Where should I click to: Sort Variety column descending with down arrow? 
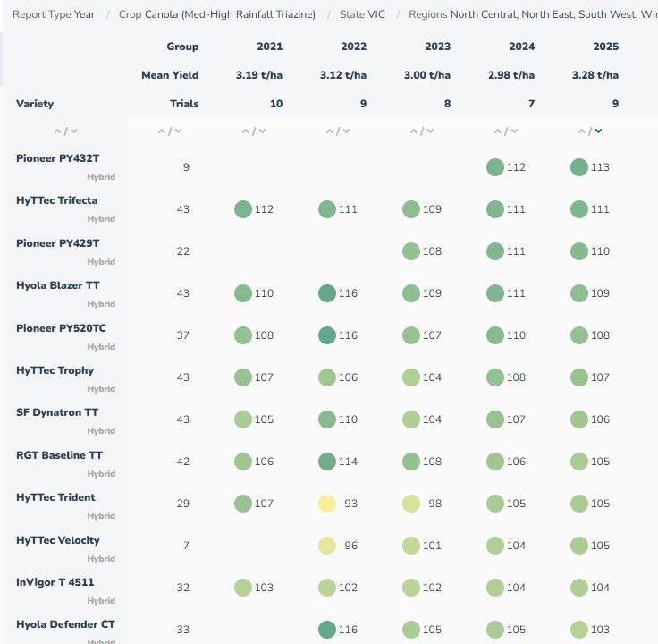pyautogui.click(x=74, y=131)
